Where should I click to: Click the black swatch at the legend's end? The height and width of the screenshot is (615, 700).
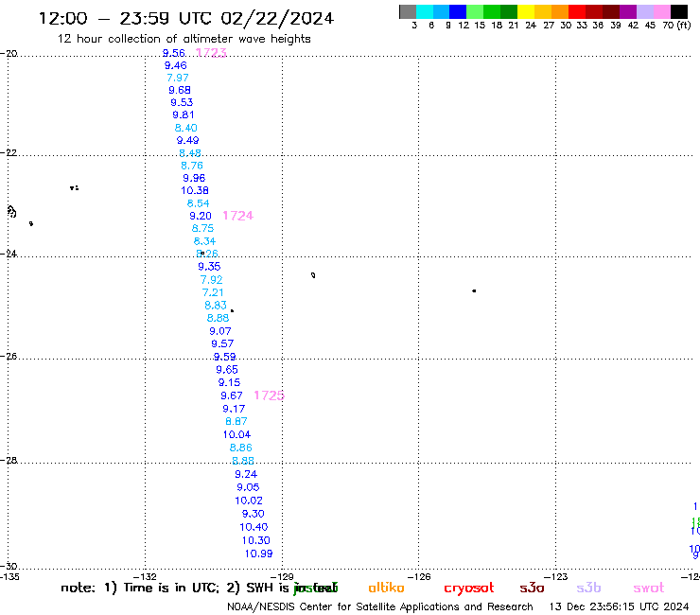click(x=679, y=11)
